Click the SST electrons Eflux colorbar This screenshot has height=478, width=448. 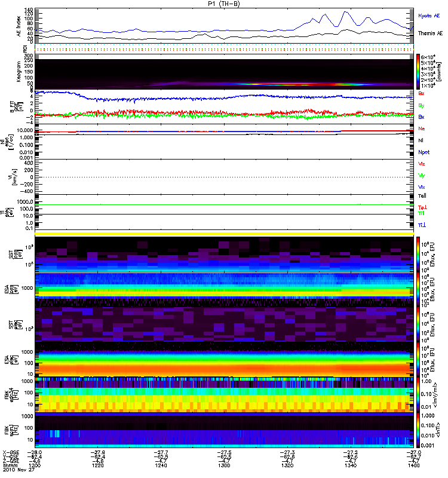[x=418, y=324]
